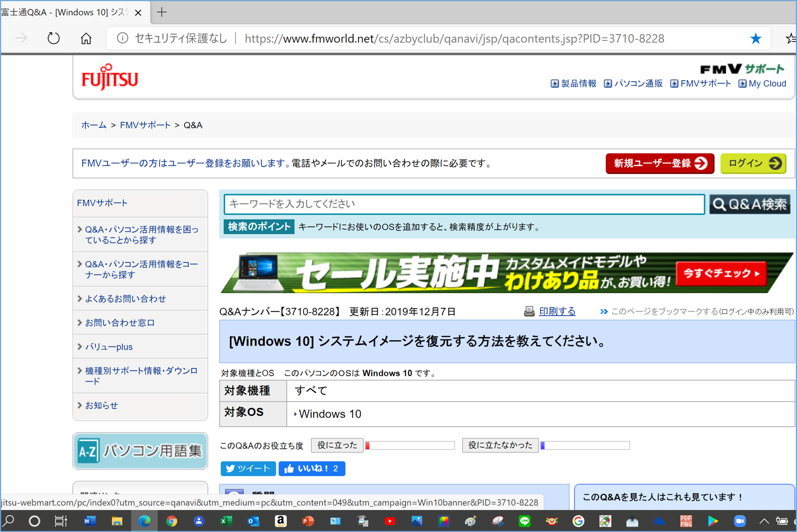
Task: Click ホーム breadcrumb link
Action: click(x=93, y=125)
